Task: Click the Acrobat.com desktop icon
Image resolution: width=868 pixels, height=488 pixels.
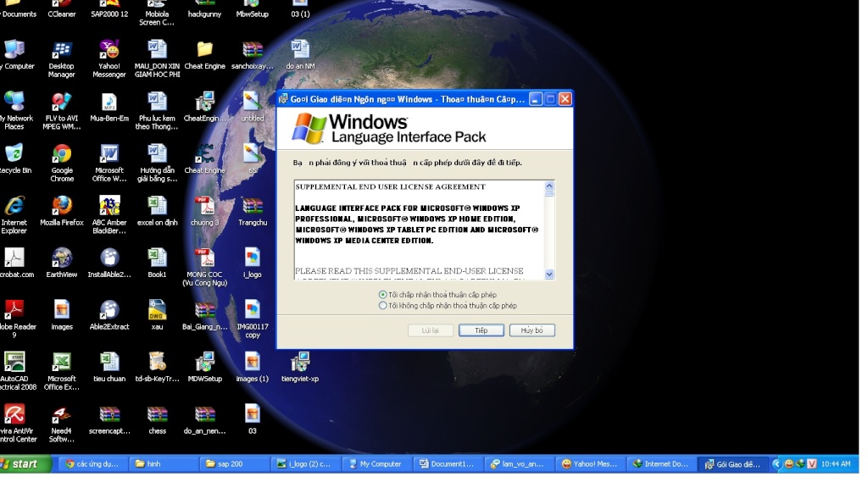Action: pos(17,263)
